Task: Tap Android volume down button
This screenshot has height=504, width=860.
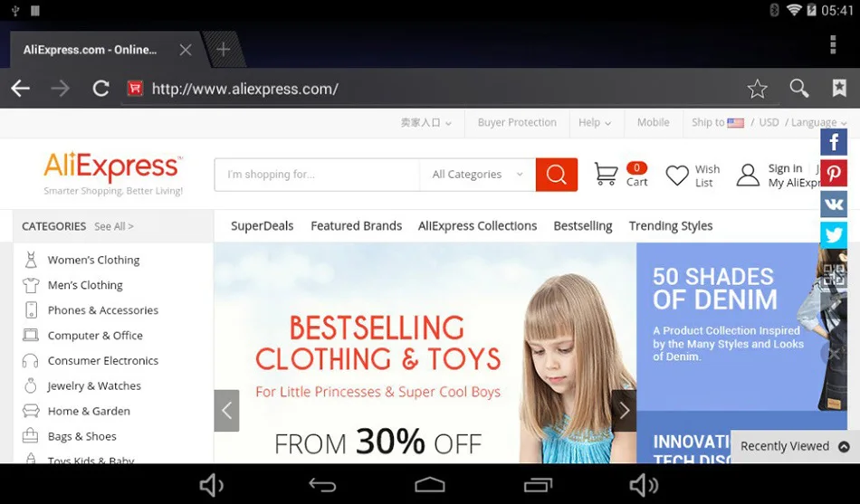Action: coord(211,485)
